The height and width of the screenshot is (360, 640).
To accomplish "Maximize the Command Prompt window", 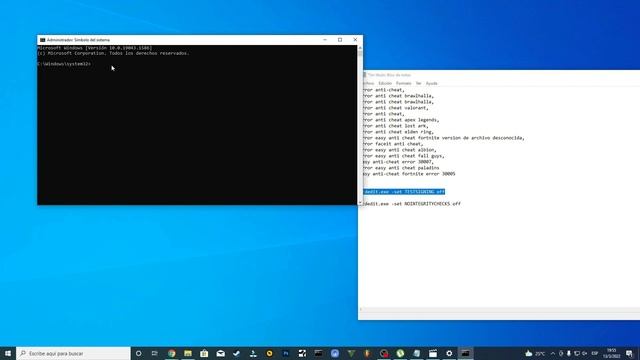I will [x=340, y=40].
